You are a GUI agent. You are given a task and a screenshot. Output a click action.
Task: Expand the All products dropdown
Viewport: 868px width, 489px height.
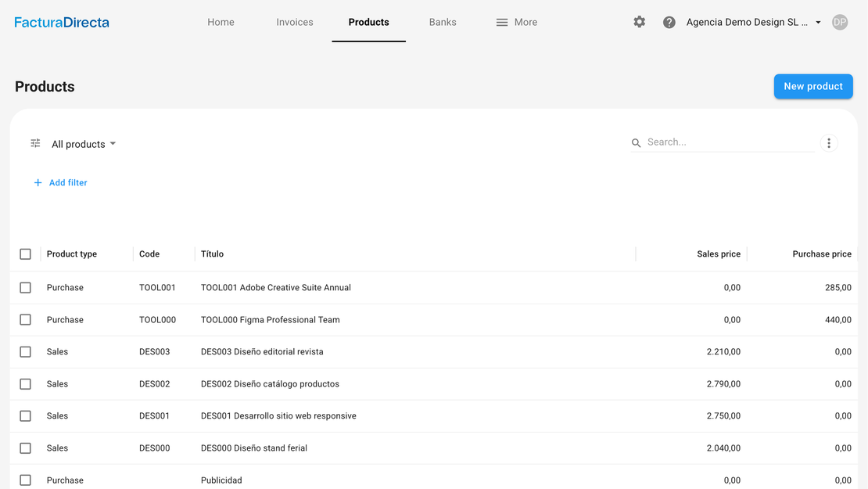[84, 144]
